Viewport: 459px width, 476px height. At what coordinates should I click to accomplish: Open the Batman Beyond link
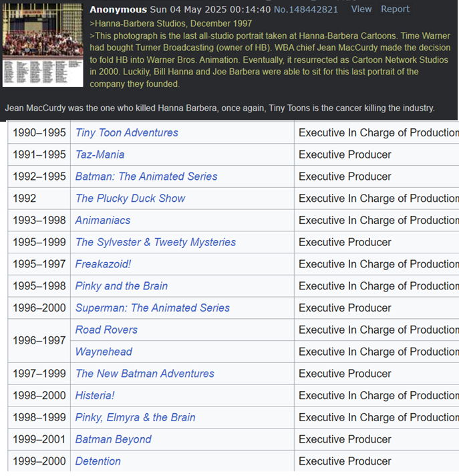[x=113, y=439]
